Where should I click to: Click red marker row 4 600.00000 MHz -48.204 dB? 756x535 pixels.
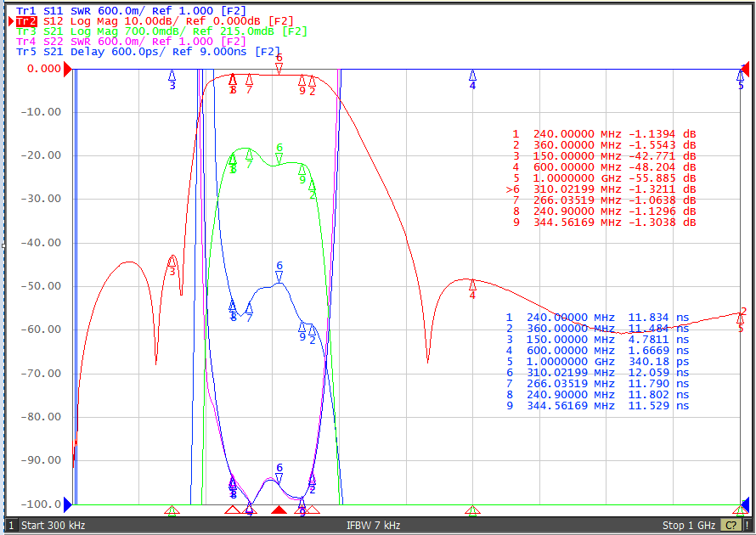click(605, 167)
